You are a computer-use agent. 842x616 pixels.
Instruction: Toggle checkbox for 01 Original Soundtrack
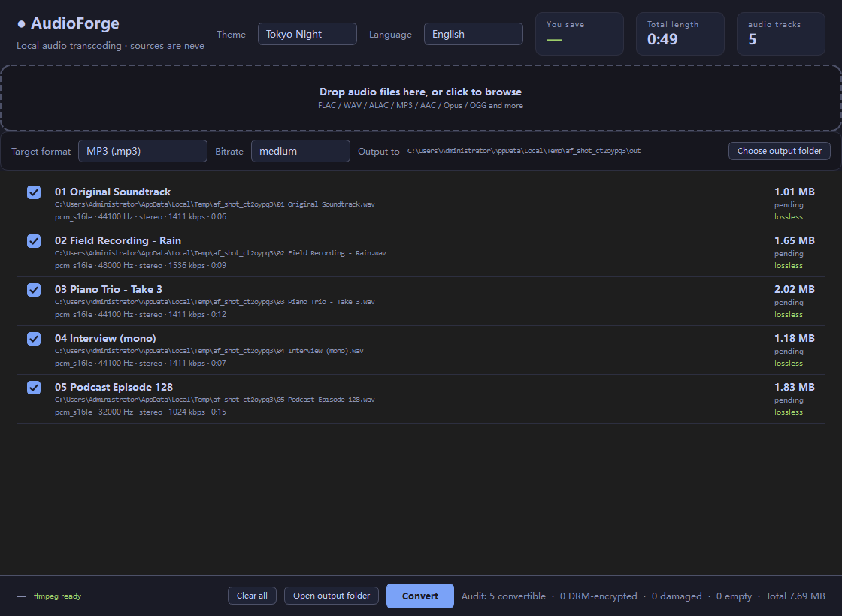tap(34, 192)
